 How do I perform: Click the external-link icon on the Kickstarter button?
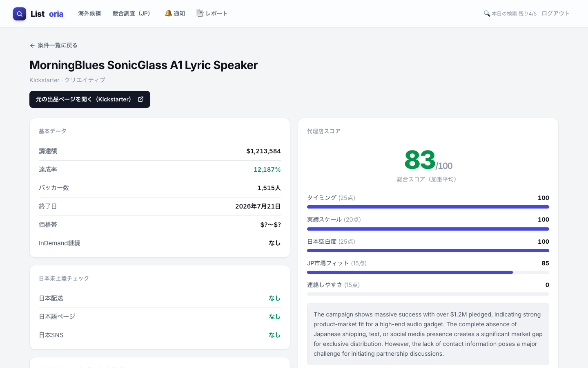pyautogui.click(x=141, y=99)
